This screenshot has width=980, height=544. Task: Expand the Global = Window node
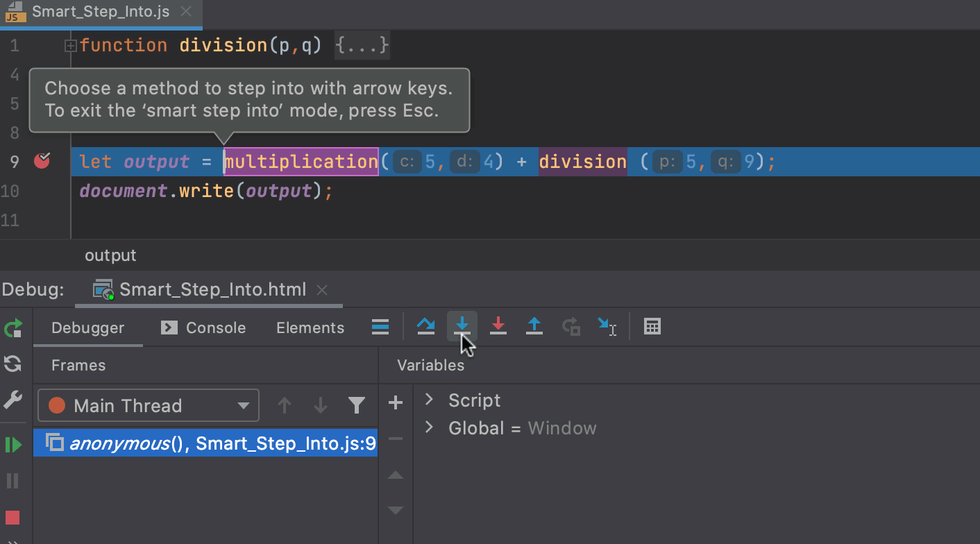coord(429,427)
